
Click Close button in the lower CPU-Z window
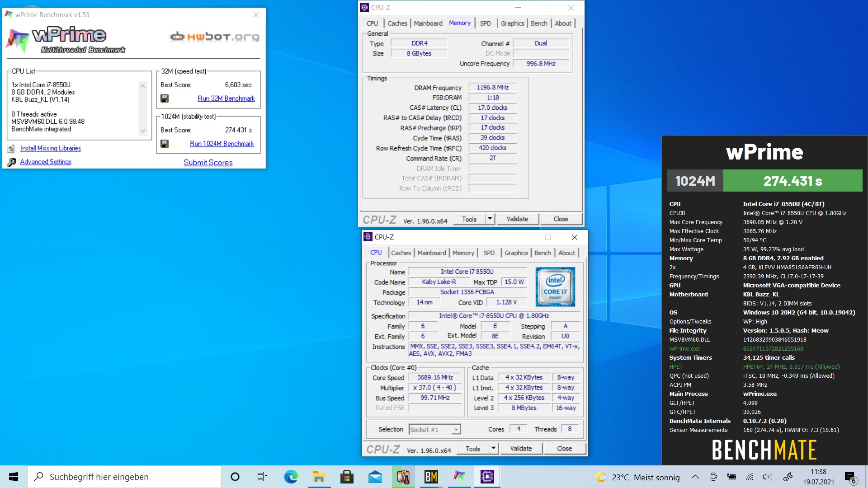tap(565, 449)
